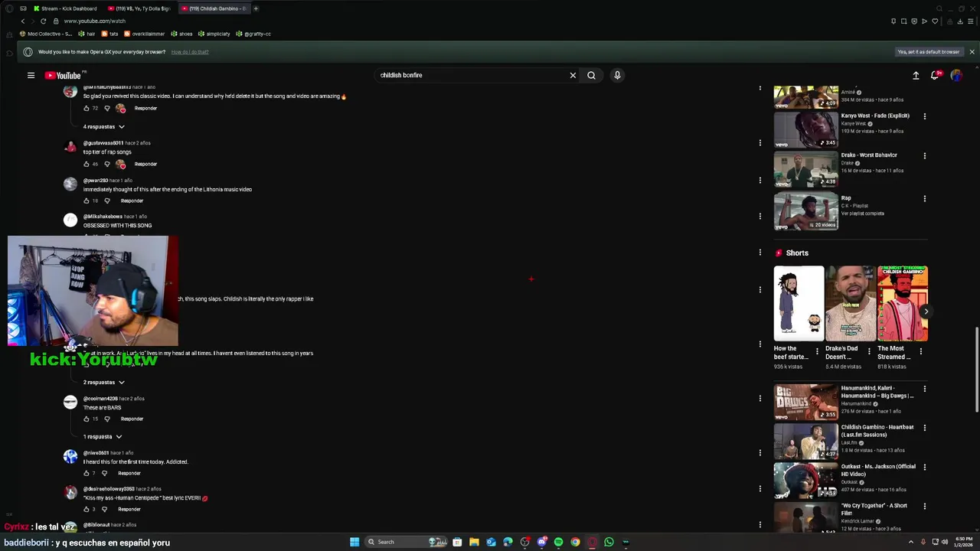Click 'Yes, set it as default browser'
The width and height of the screenshot is (980, 551).
pos(929,52)
